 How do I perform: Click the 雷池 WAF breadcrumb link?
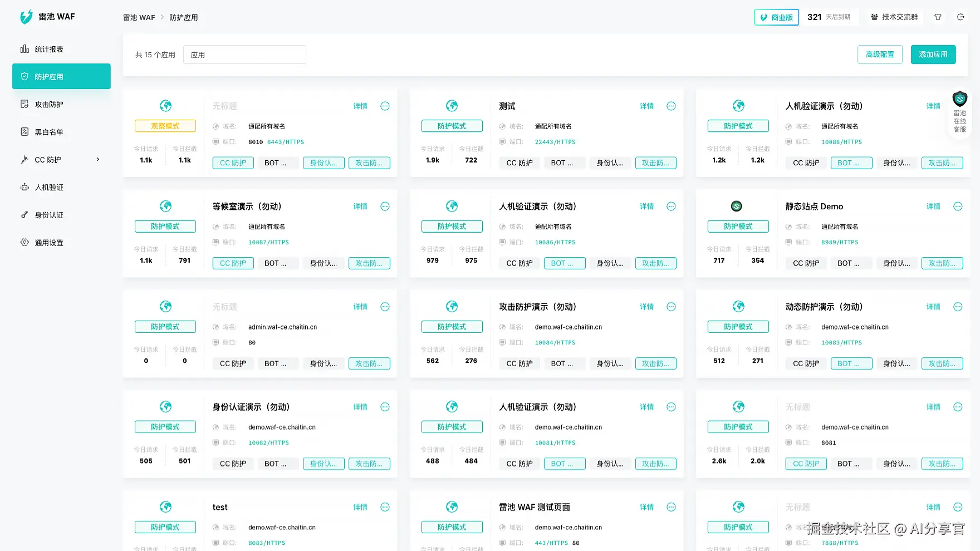click(x=139, y=18)
